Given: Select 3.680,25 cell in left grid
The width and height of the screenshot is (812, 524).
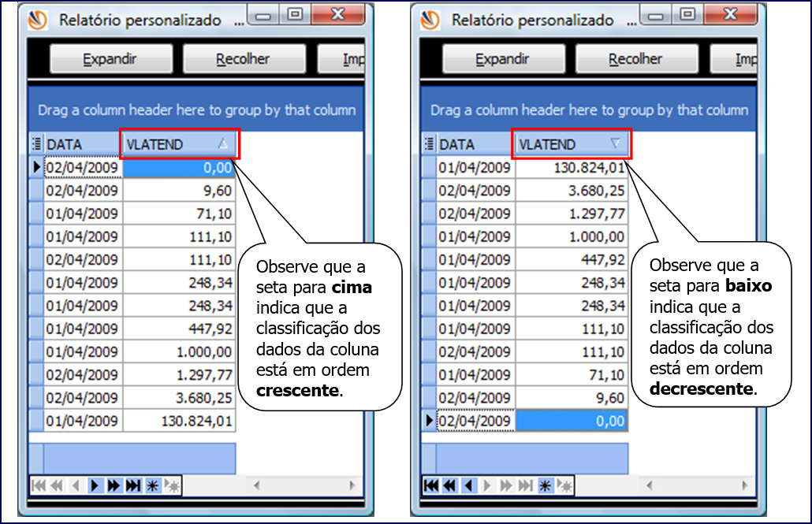Looking at the screenshot, I should 179,398.
